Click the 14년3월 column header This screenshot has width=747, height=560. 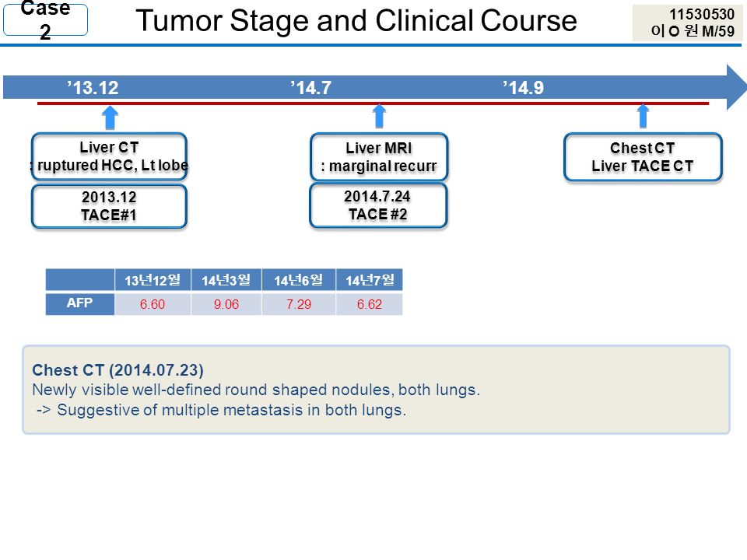226,279
